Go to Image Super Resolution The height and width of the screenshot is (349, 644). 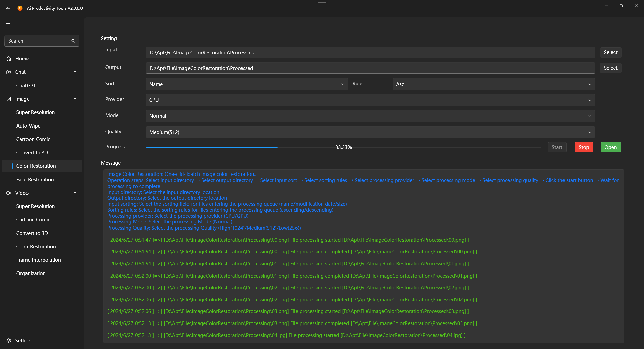pos(42,112)
